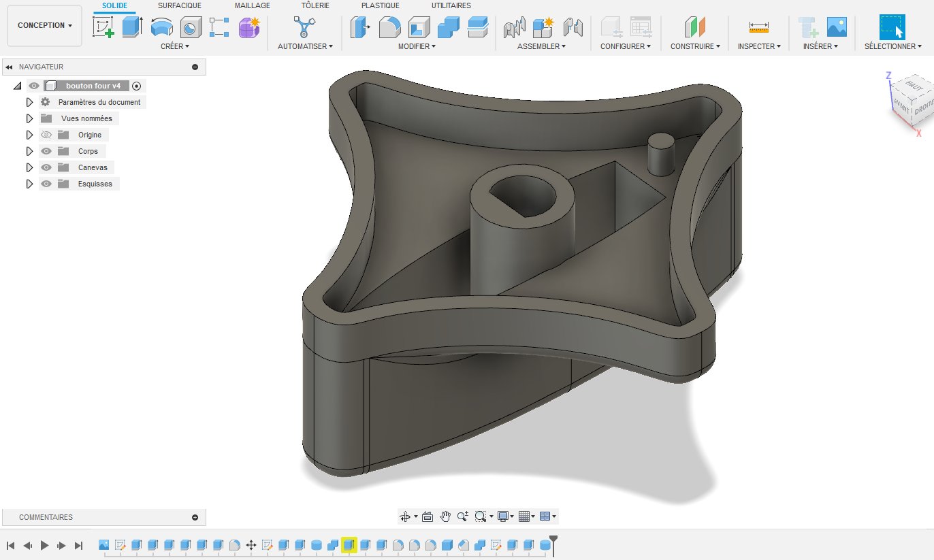
Task: Open the CONCEPTION workspace dropdown
Action: (45, 25)
